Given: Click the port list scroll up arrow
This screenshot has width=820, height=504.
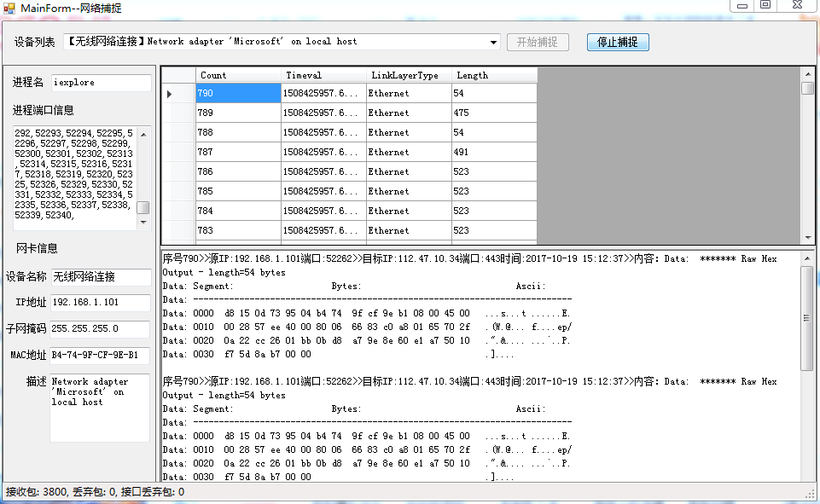Looking at the screenshot, I should (x=143, y=135).
